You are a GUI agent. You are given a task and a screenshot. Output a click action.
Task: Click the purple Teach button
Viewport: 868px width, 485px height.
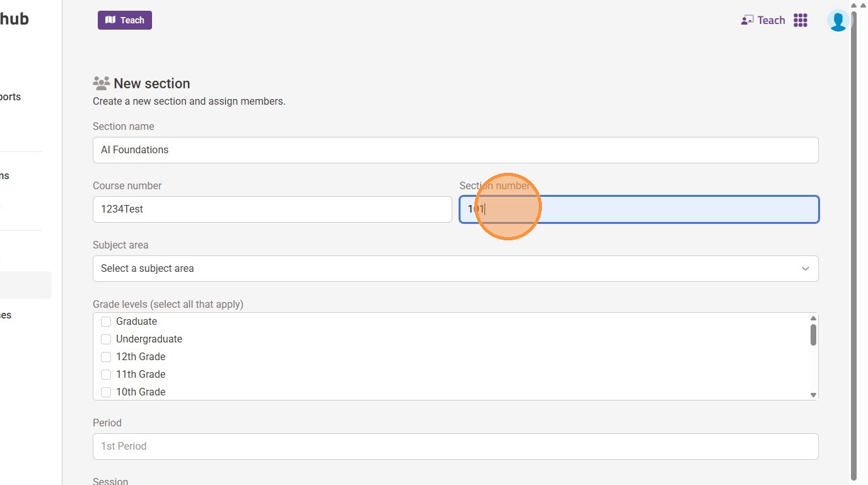[x=125, y=20]
